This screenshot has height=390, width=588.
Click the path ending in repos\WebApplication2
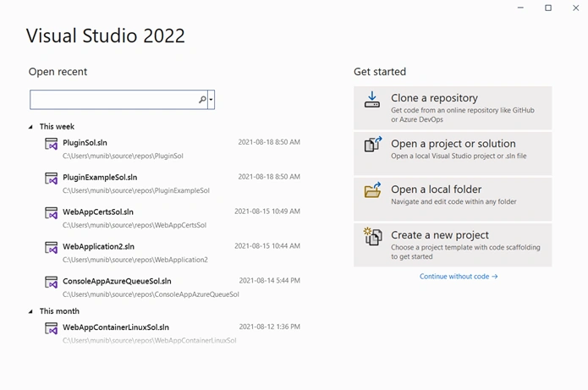pos(135,260)
